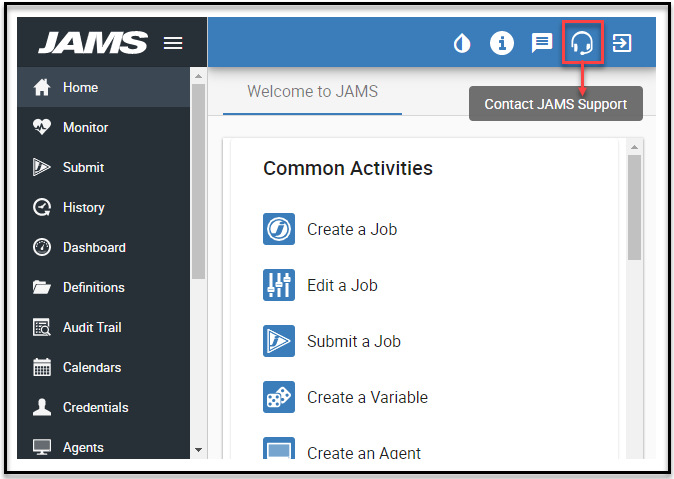This screenshot has width=674, height=479.
Task: Open the chat message icon
Action: point(542,43)
